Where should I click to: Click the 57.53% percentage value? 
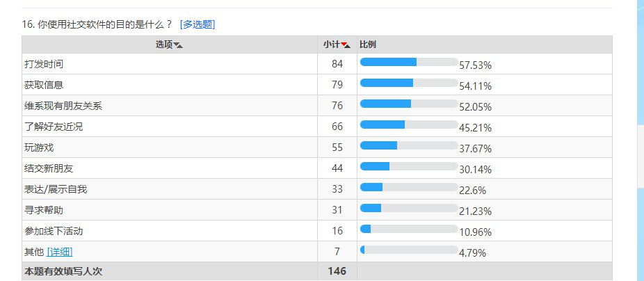coord(476,65)
